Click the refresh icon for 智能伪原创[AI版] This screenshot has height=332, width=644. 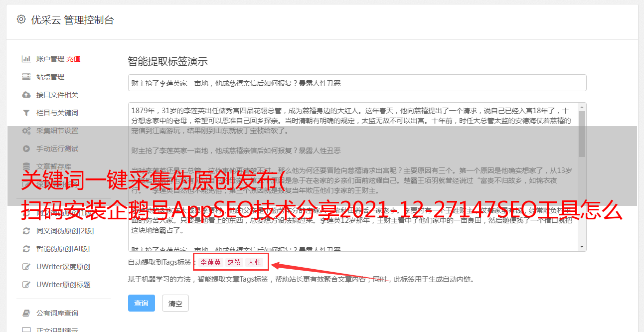click(x=26, y=249)
